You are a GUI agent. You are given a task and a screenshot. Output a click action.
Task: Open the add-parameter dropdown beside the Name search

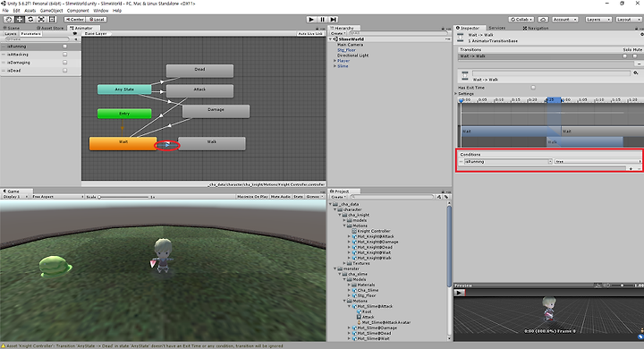(x=75, y=39)
